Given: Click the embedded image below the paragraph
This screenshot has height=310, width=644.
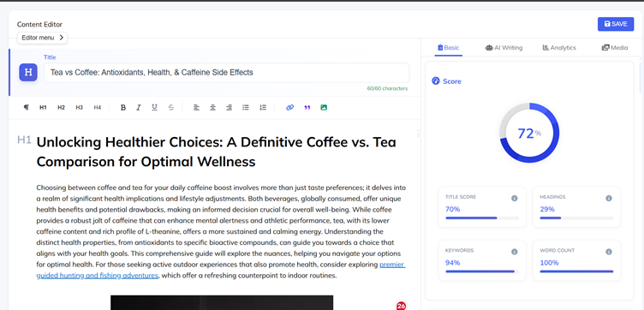Looking at the screenshot, I should [222, 302].
